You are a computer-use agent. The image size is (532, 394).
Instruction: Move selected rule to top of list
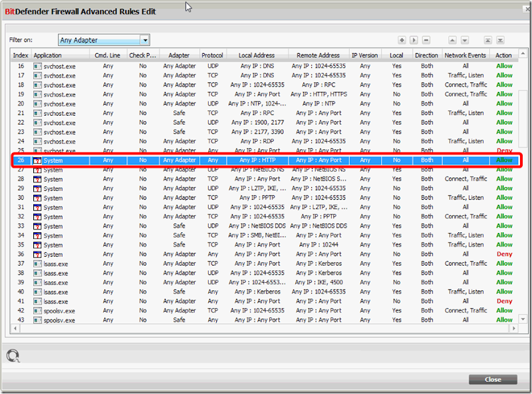click(x=487, y=40)
